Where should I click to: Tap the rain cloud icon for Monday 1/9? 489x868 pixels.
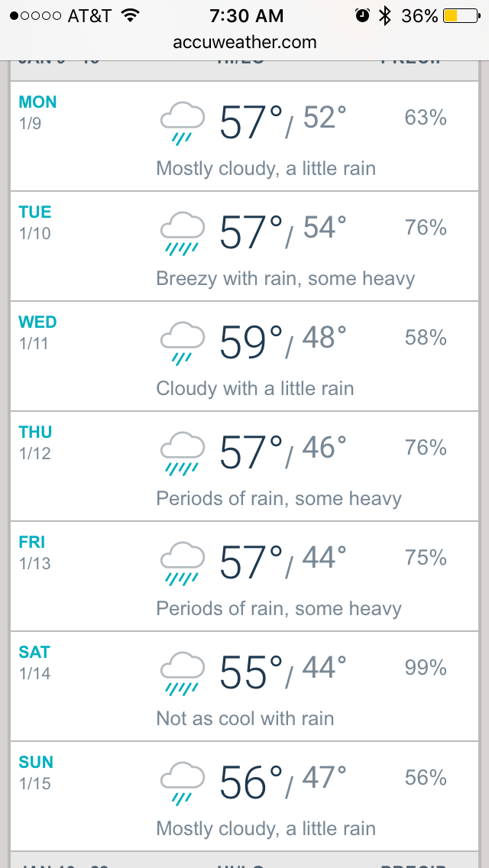point(183,123)
